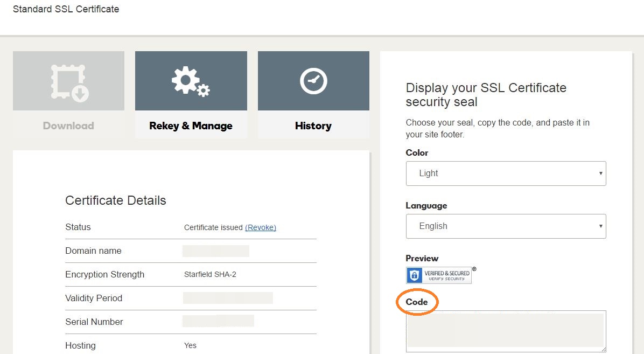Click the clock icon for History
Screen dimensions: 644x354
tap(313, 82)
